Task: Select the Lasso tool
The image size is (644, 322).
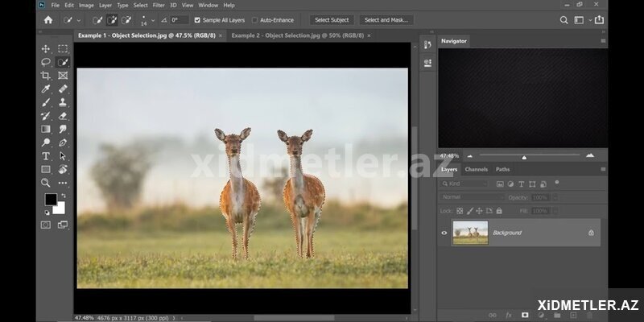Action: [x=46, y=62]
